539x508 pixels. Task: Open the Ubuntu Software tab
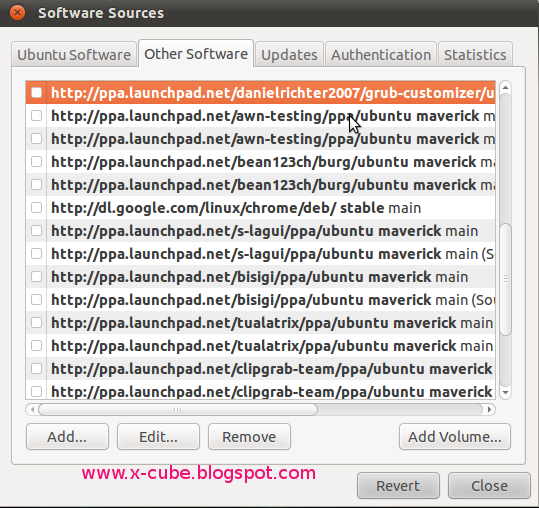(74, 55)
